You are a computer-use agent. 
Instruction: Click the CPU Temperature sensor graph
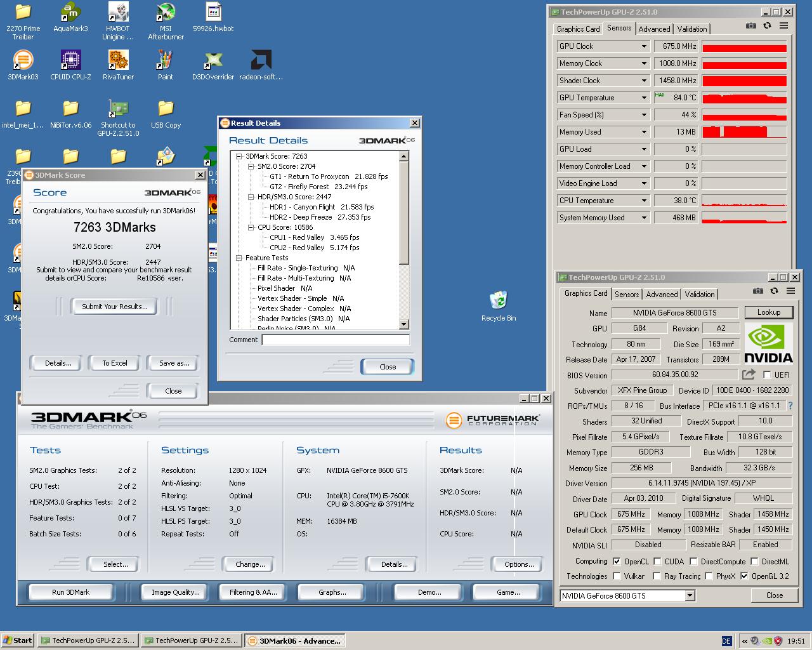[744, 201]
